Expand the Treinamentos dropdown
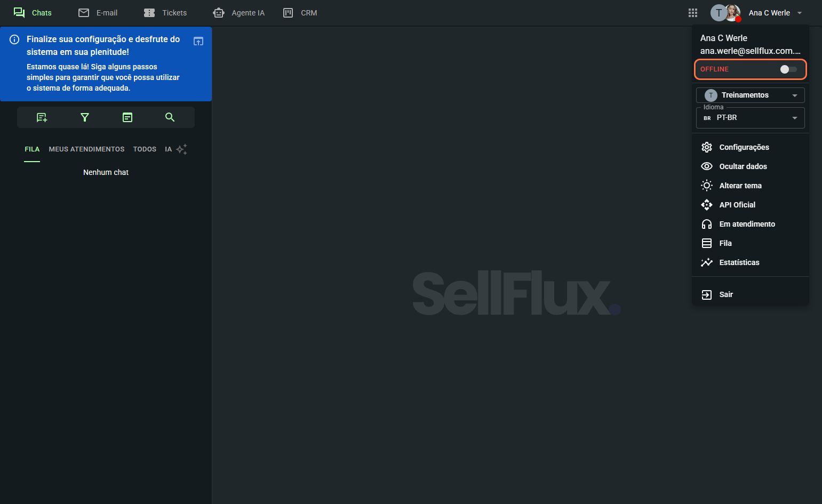This screenshot has height=504, width=822. coord(750,95)
